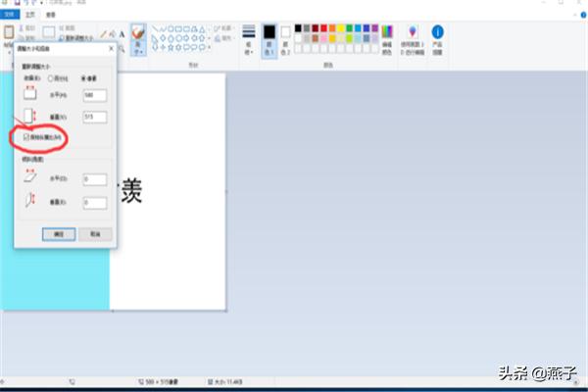Pick the diagonal line shape
This screenshot has width=588, height=392.
tap(155, 28)
